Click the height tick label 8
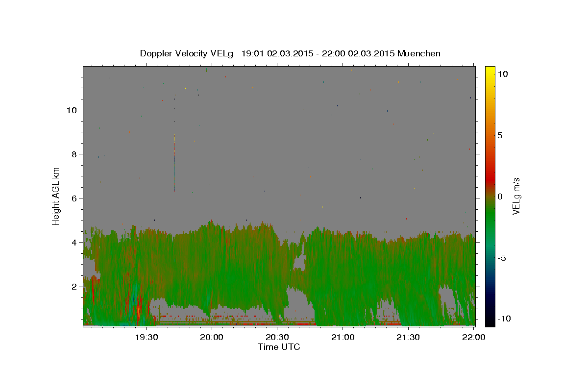This screenshot has width=588, height=392. click(74, 154)
